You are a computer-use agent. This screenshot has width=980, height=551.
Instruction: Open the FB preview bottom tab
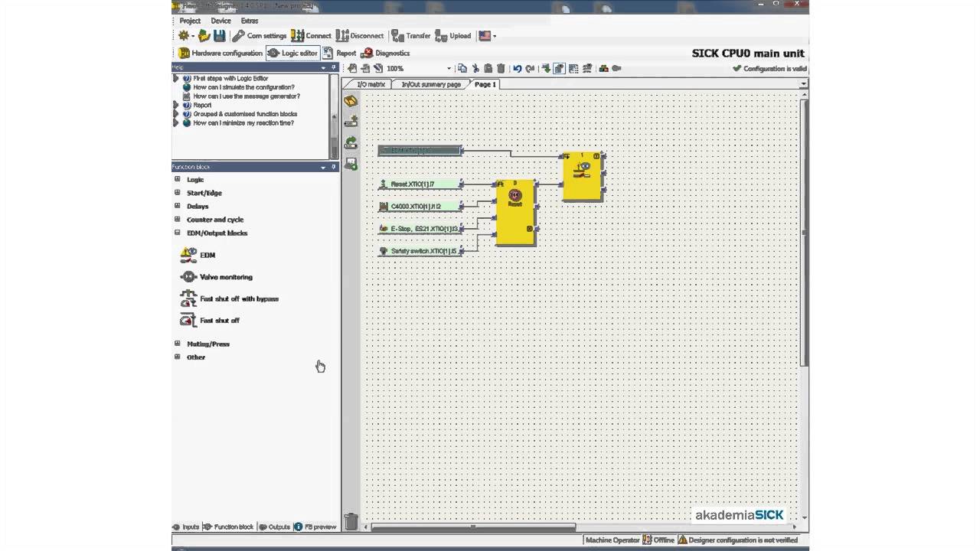pos(315,527)
